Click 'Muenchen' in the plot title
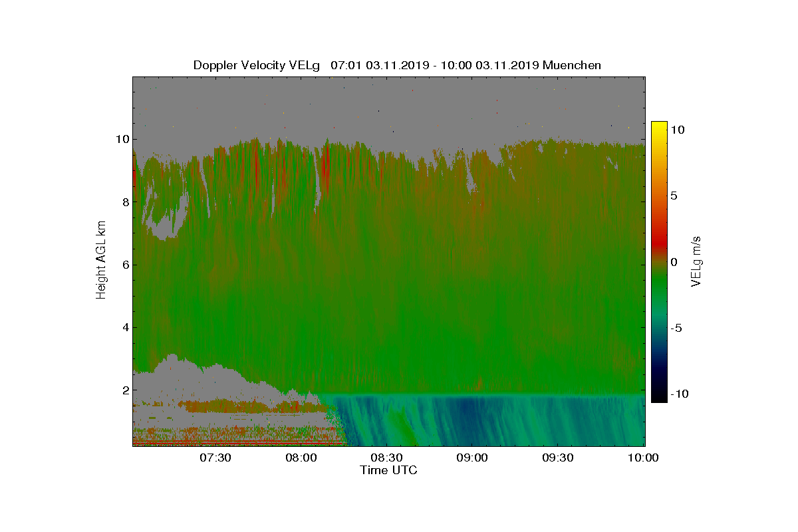 (x=572, y=65)
